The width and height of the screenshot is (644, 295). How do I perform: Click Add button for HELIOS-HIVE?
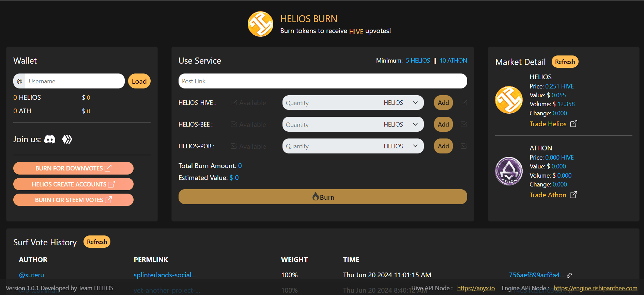tap(443, 103)
